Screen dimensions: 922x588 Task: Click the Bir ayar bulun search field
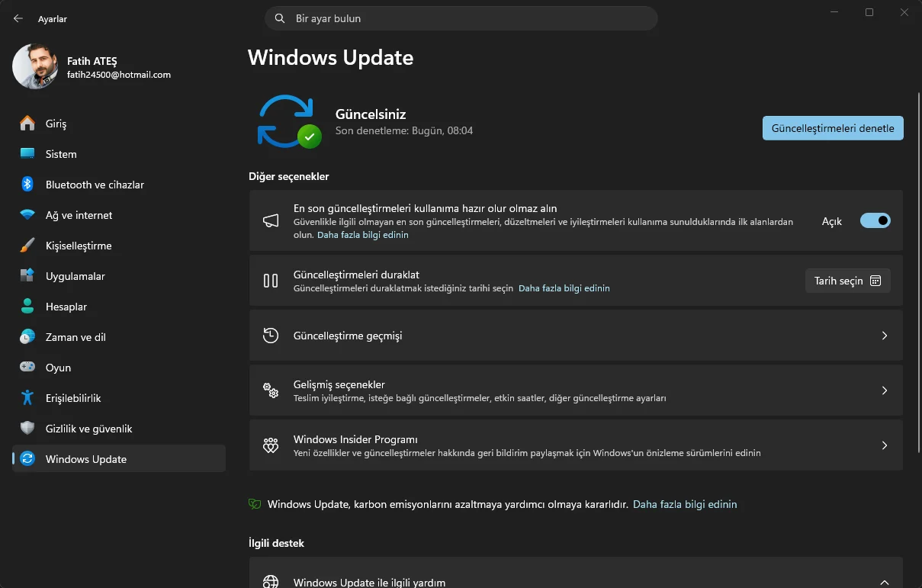point(461,18)
